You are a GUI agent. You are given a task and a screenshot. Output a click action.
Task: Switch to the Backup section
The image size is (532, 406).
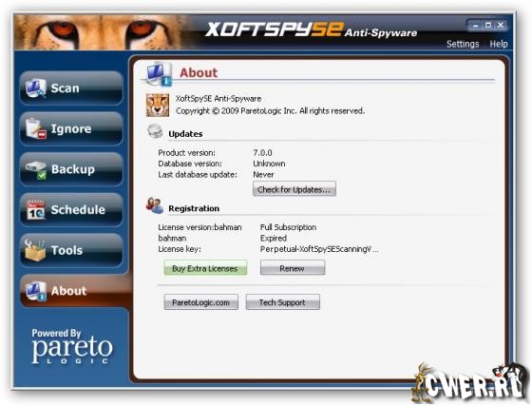coord(71,169)
